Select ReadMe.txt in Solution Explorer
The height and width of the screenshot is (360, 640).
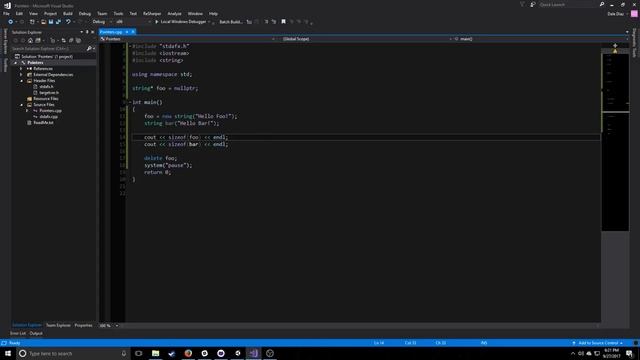[x=43, y=122]
